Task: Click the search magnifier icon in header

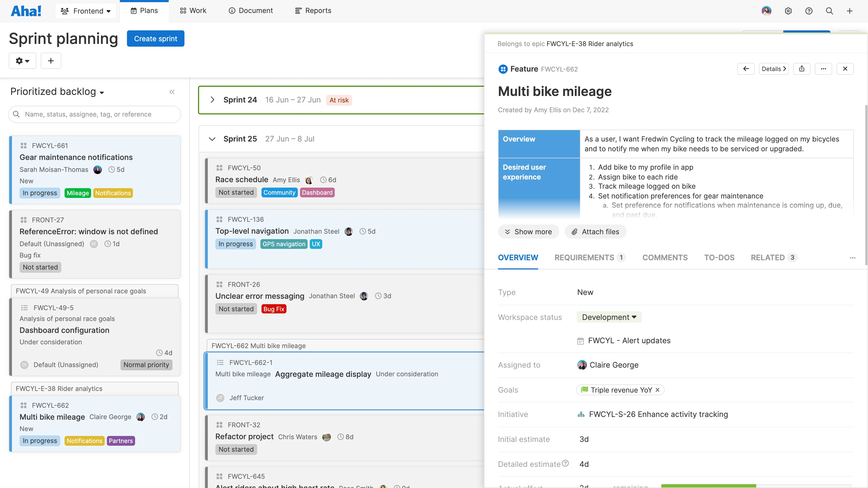Action: [x=829, y=11]
